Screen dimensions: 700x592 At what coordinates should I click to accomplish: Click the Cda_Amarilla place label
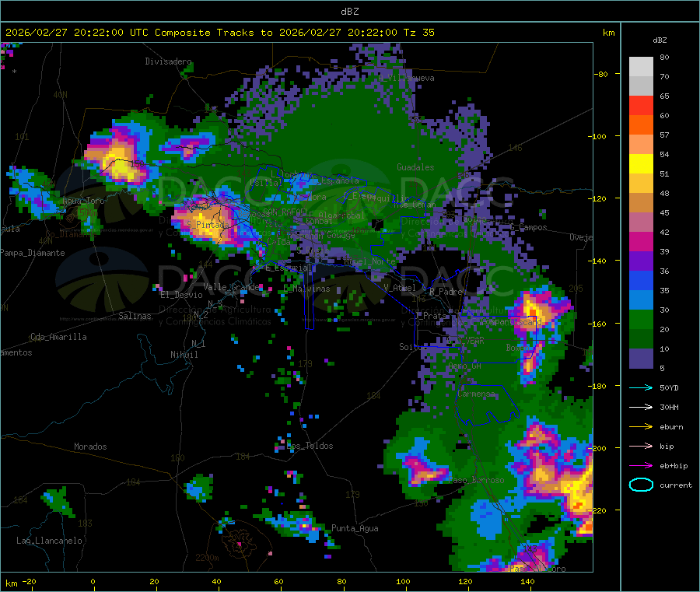(58, 337)
